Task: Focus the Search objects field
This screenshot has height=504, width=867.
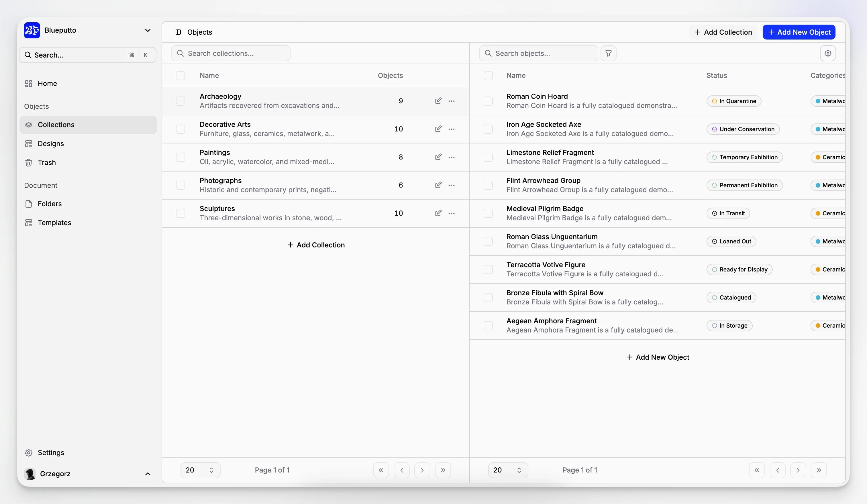Action: click(x=538, y=53)
